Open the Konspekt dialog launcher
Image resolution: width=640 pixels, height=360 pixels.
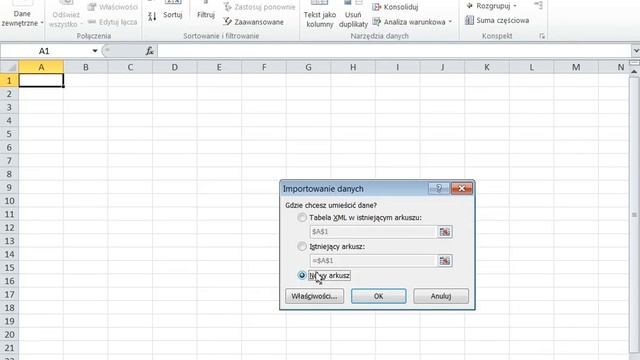pos(542,36)
